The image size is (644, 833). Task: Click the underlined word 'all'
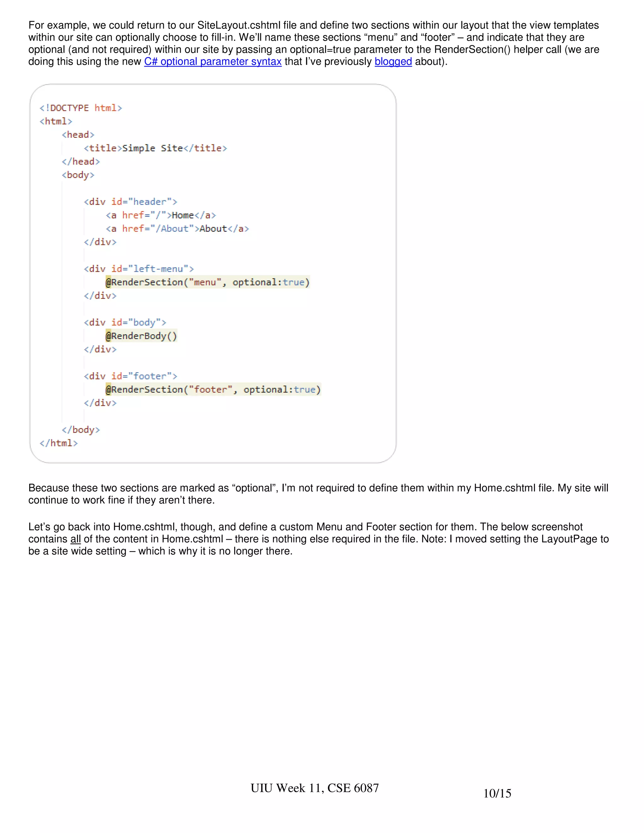click(x=75, y=539)
